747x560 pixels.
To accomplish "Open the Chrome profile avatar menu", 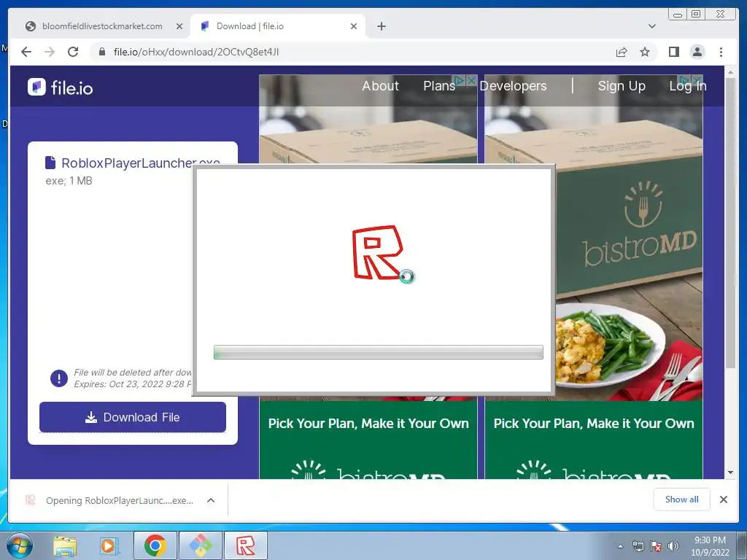I will click(x=697, y=52).
